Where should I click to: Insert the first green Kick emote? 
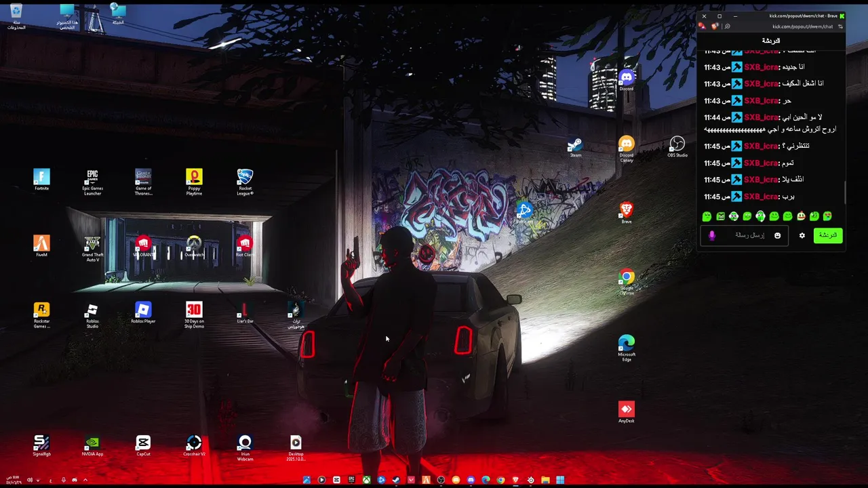tap(707, 216)
